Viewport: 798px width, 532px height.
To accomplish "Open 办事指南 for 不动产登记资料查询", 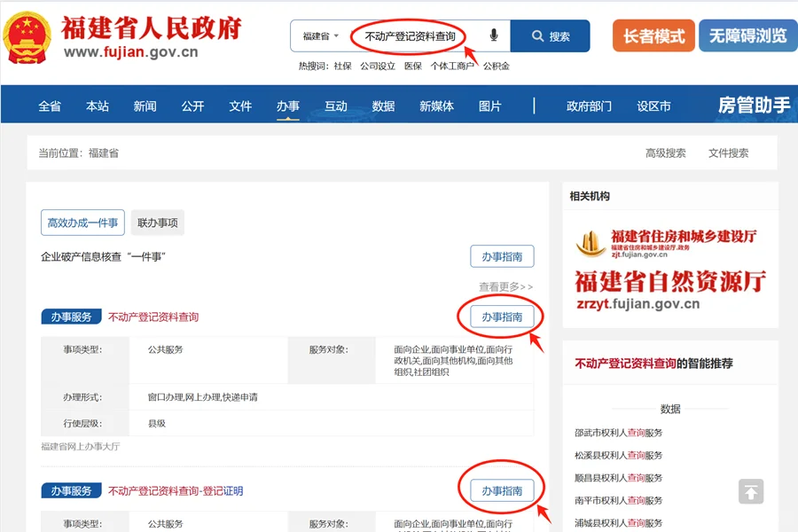I will [502, 317].
